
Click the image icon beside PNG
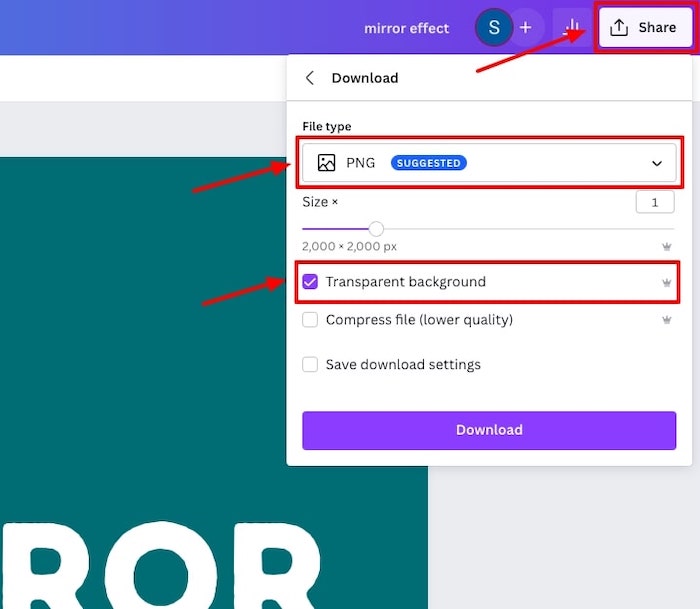[x=326, y=163]
